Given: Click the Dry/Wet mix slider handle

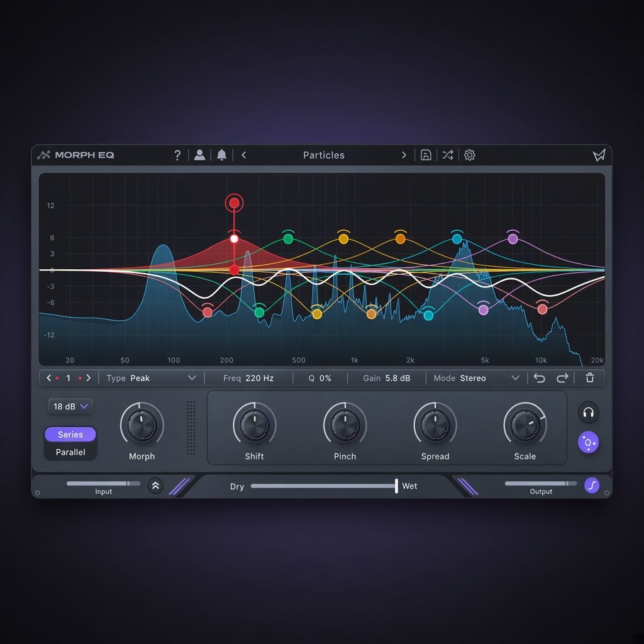Looking at the screenshot, I should coord(396,486).
